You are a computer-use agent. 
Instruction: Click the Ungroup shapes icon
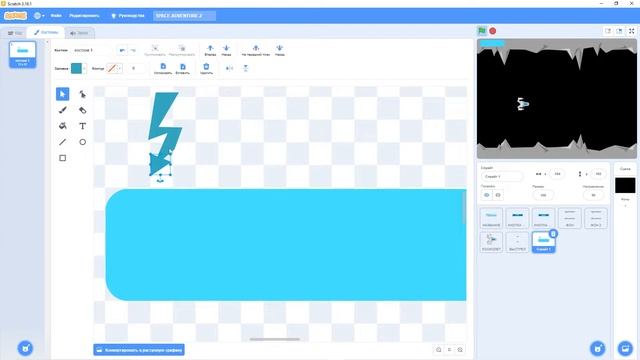182,51
